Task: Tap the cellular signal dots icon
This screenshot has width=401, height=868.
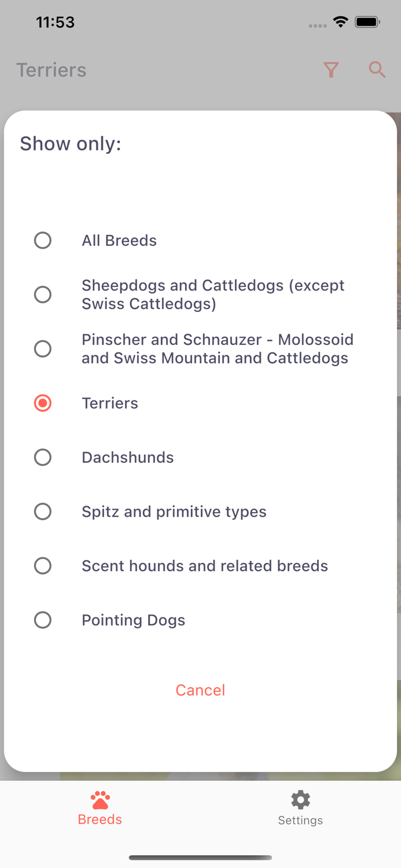Action: tap(317, 25)
